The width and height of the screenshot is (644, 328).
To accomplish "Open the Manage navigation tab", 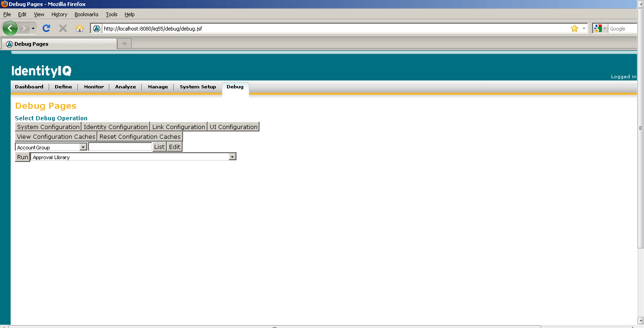I will pos(158,87).
